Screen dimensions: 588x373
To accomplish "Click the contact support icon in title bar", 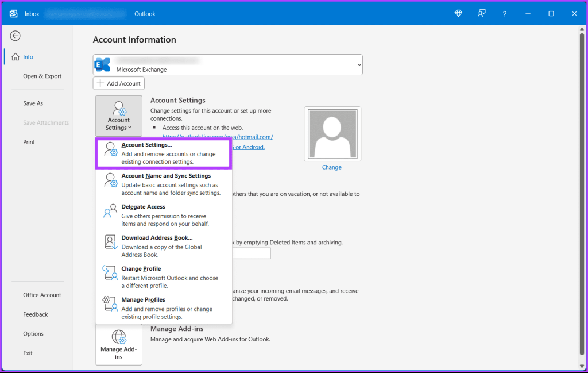I will (481, 13).
